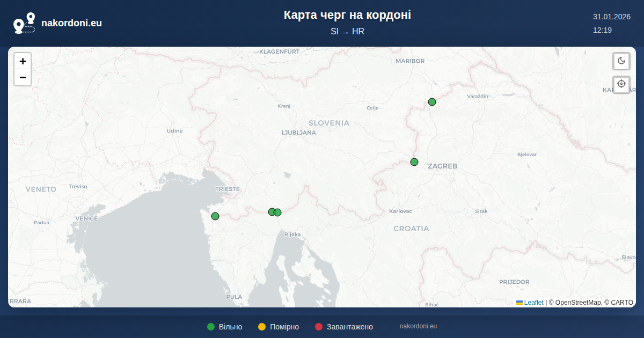Screen dimensions: 644x338
Task: Click the footer nakordoni.eu text
Action: pyautogui.click(x=418, y=326)
